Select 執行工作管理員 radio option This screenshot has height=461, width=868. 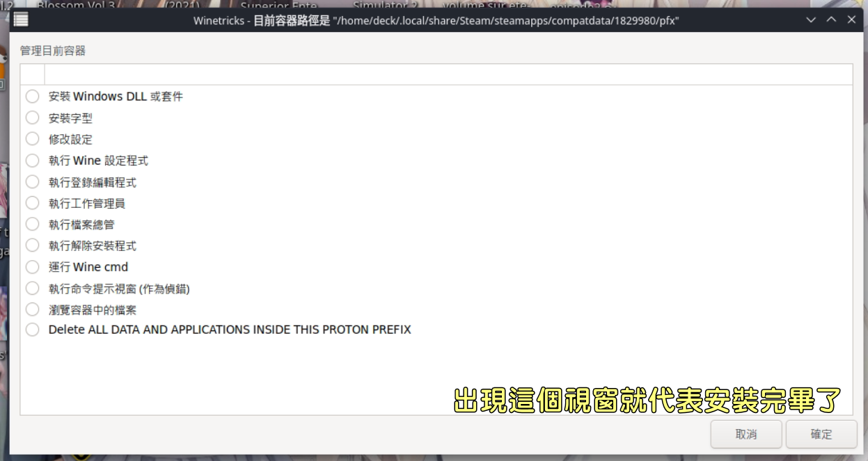coord(33,203)
